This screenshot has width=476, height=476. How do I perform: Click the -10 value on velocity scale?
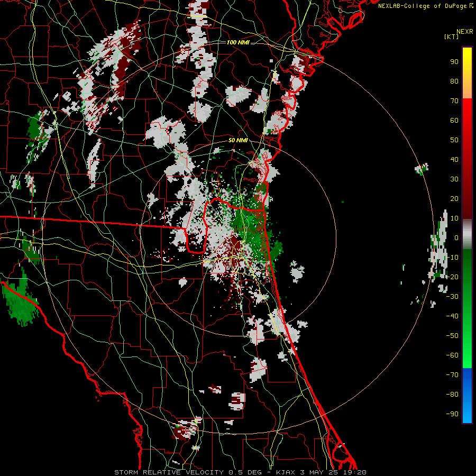[x=452, y=258]
